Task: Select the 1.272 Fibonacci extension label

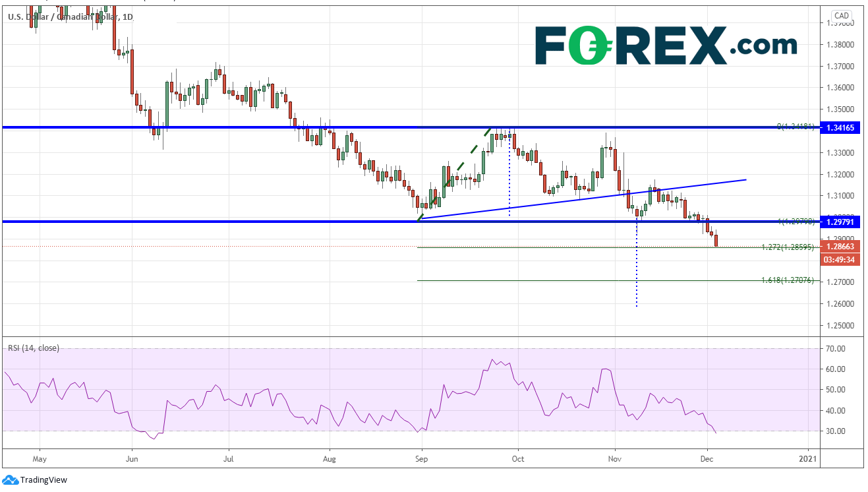Action: (x=787, y=247)
